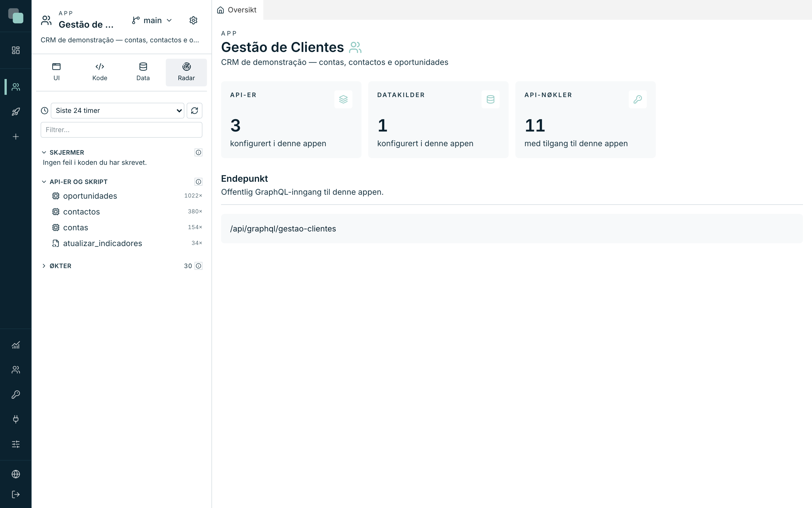
Task: Open the users management icon near sidebar bottom
Action: 16,370
